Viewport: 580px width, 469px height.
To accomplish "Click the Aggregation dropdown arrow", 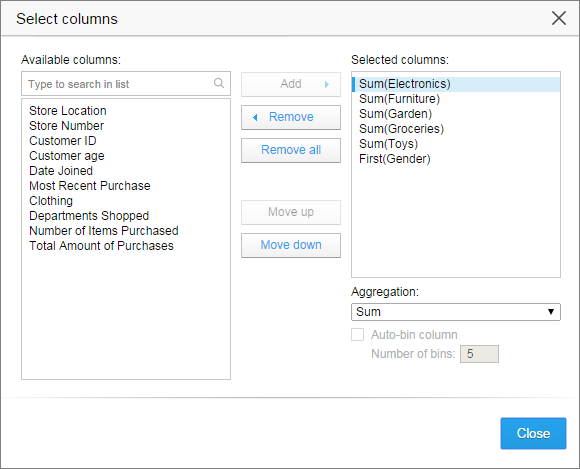I will coord(551,312).
